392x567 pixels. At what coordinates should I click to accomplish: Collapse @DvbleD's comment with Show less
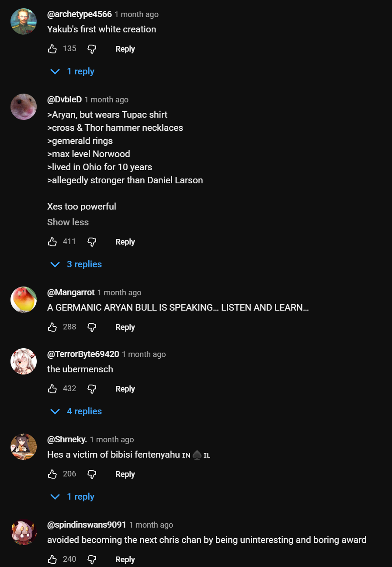(68, 222)
